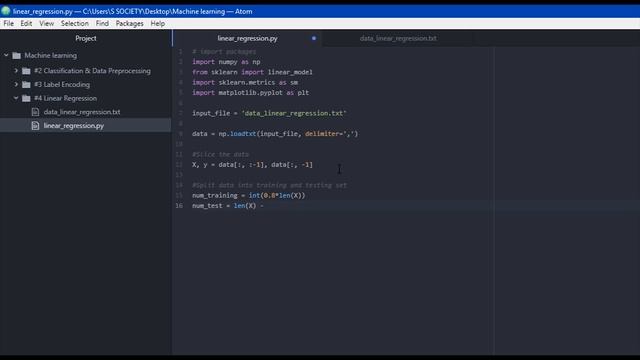
Task: Click the 'import numpy as np' line
Action: click(x=226, y=62)
